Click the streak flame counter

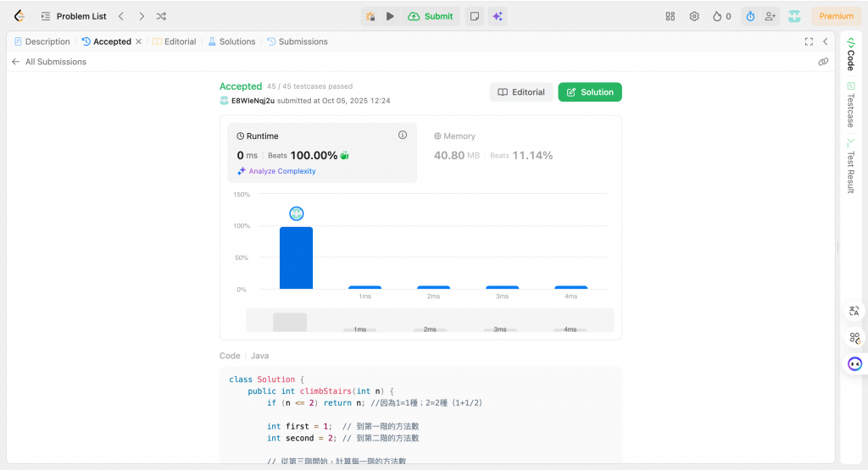[722, 16]
